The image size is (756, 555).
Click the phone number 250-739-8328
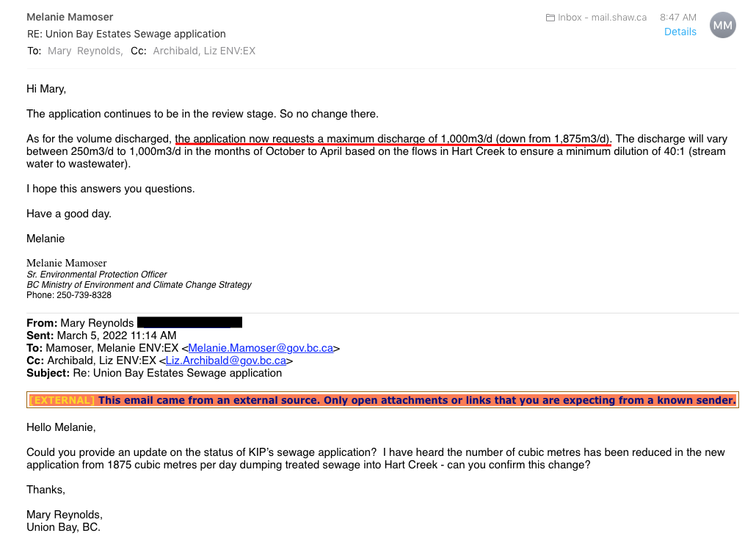pyautogui.click(x=84, y=295)
